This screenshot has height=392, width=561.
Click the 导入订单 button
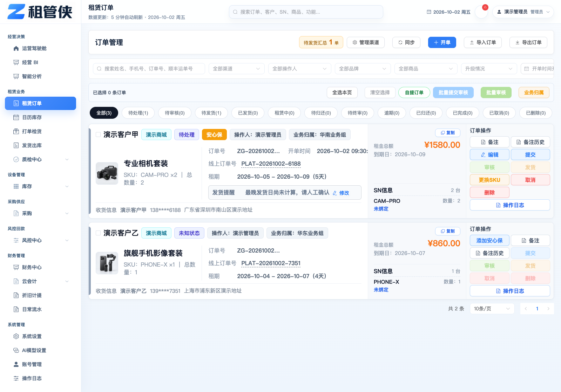tap(483, 42)
